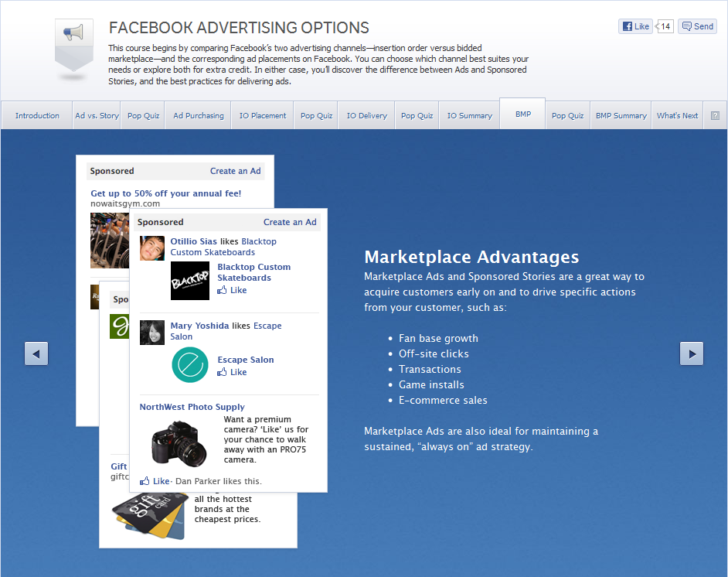Click the Marketplace Advantages heading
This screenshot has width=728, height=577.
point(471,257)
